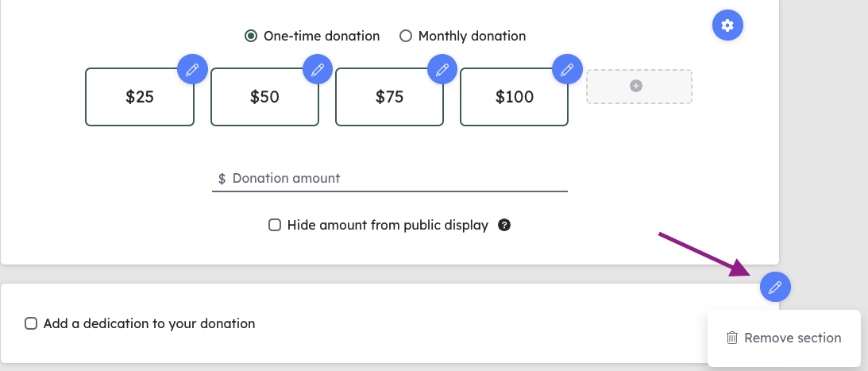Check Add a dedication to your donation
The image size is (868, 371).
point(31,323)
